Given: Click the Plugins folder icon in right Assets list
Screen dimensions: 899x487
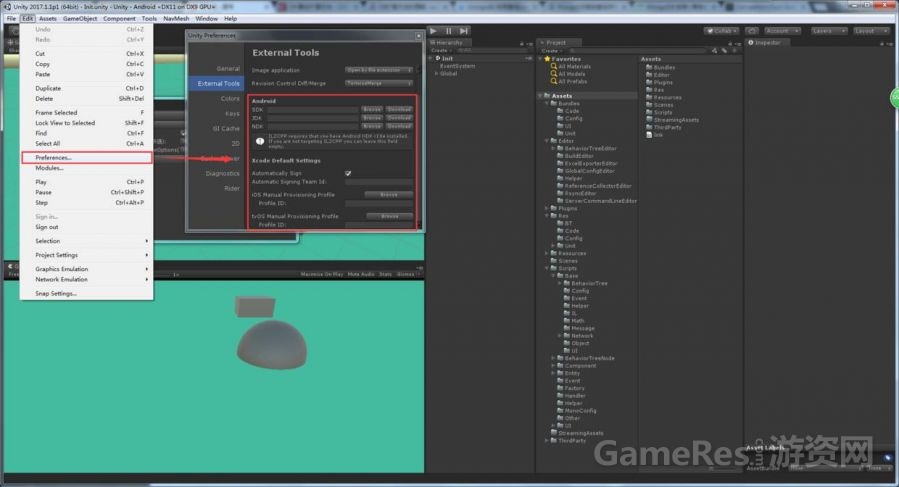Looking at the screenshot, I should click(x=649, y=82).
